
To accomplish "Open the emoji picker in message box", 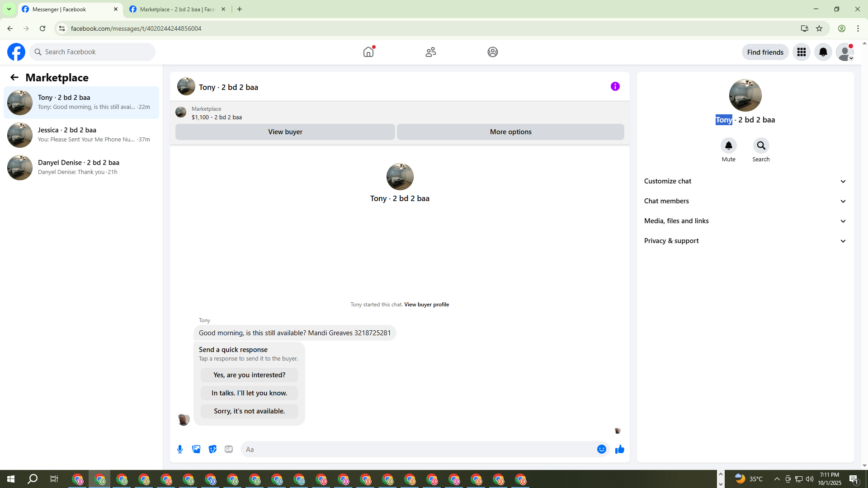I will click(x=602, y=449).
